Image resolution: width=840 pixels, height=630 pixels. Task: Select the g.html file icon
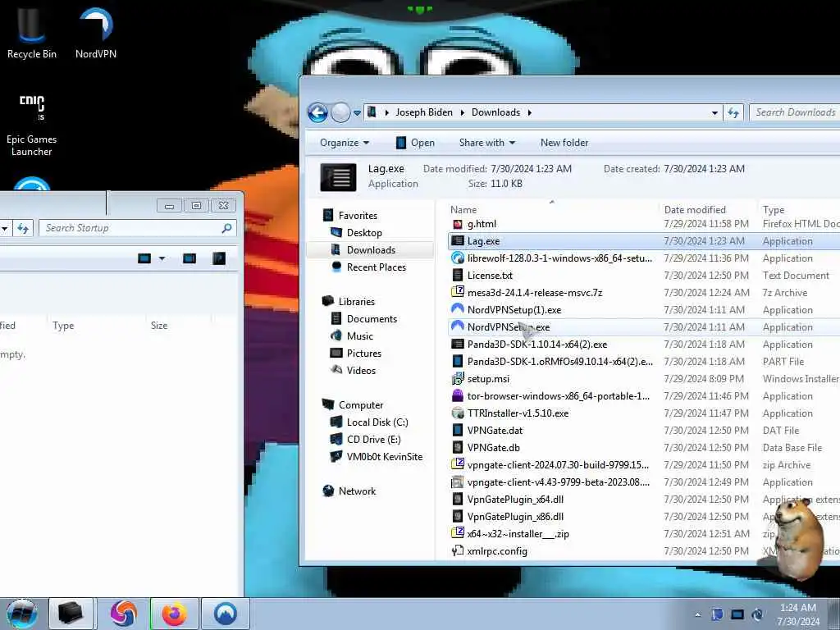point(458,224)
